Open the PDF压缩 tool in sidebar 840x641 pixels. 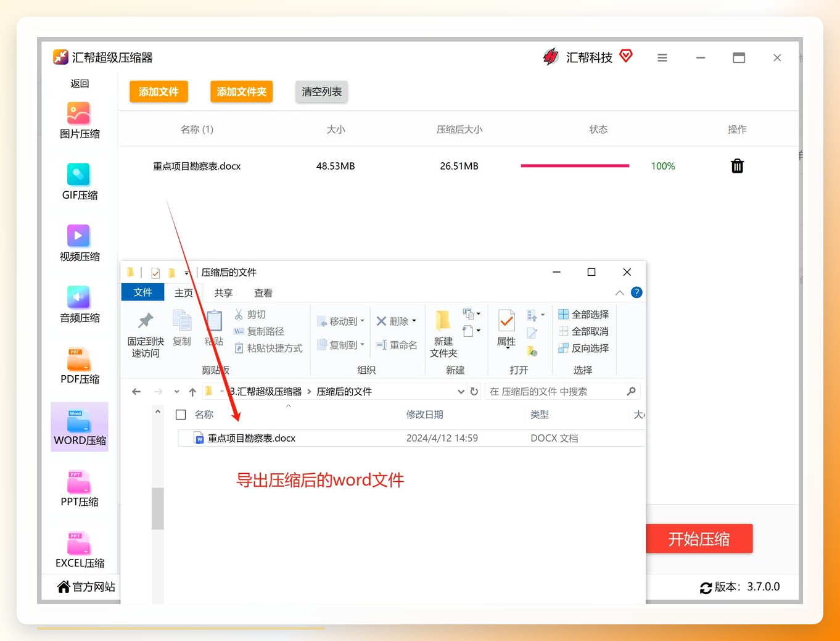[x=79, y=366]
